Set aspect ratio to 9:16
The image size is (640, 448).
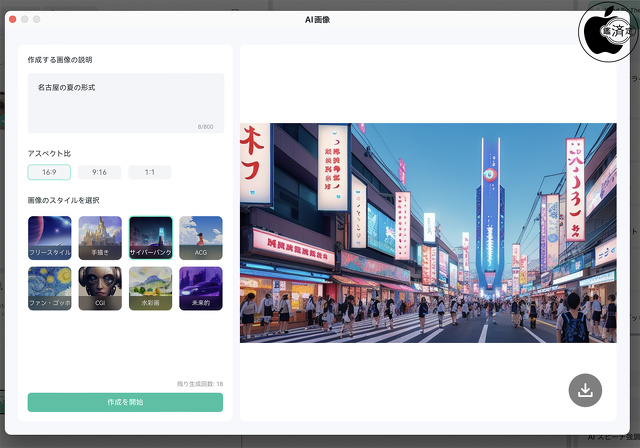pos(99,172)
